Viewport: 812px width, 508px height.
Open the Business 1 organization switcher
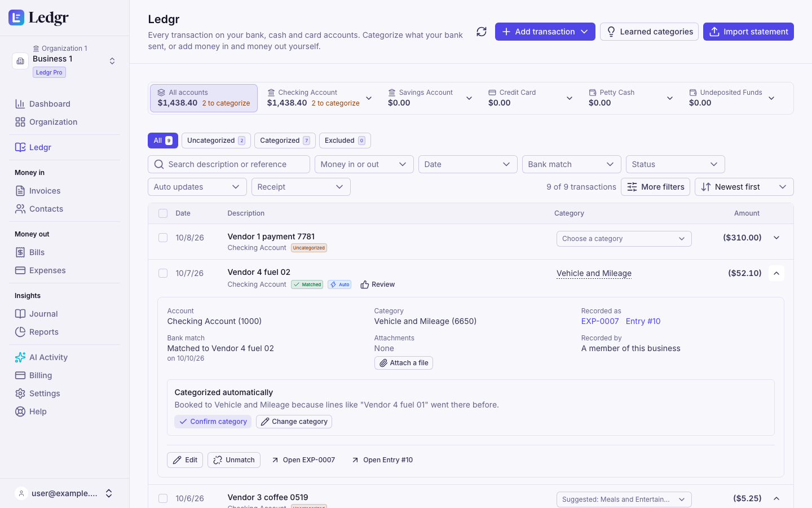pyautogui.click(x=65, y=61)
